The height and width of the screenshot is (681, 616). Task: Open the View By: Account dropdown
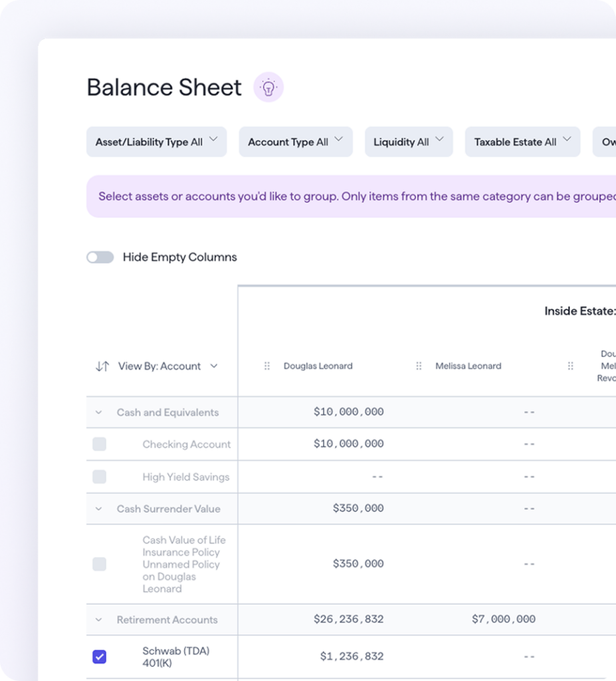click(167, 366)
